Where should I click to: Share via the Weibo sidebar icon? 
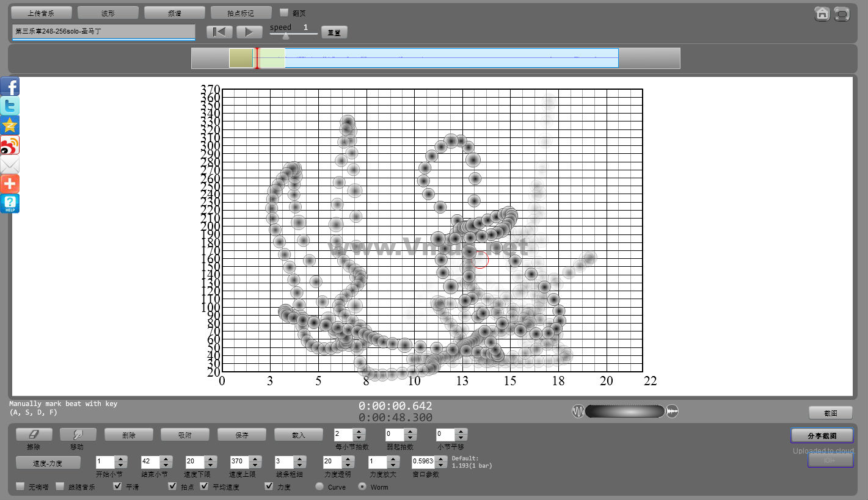tap(10, 145)
